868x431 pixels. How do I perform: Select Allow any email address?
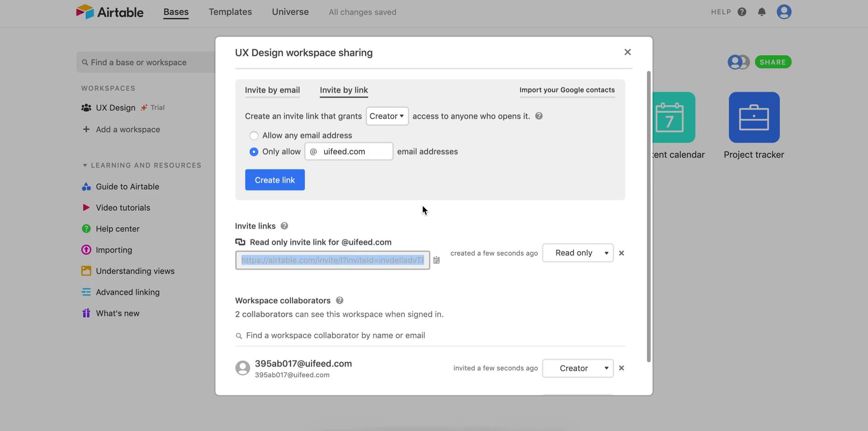pyautogui.click(x=254, y=136)
